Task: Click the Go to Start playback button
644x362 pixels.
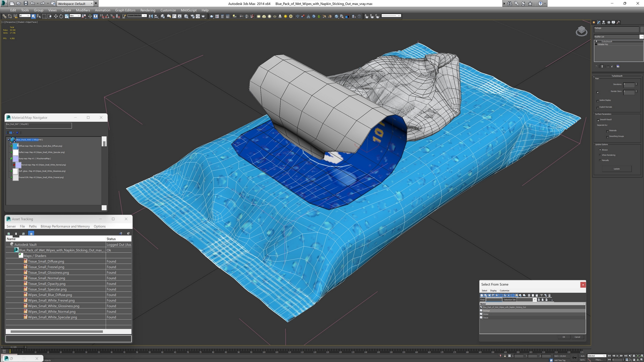Action: coord(610,356)
